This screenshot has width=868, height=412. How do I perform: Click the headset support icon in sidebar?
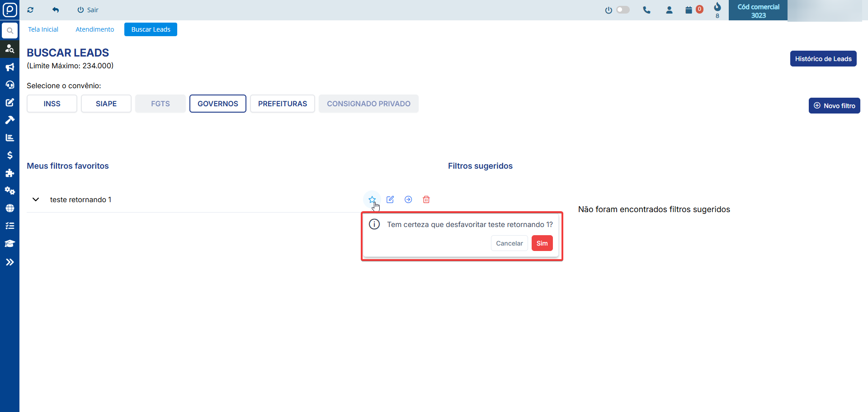(9, 85)
